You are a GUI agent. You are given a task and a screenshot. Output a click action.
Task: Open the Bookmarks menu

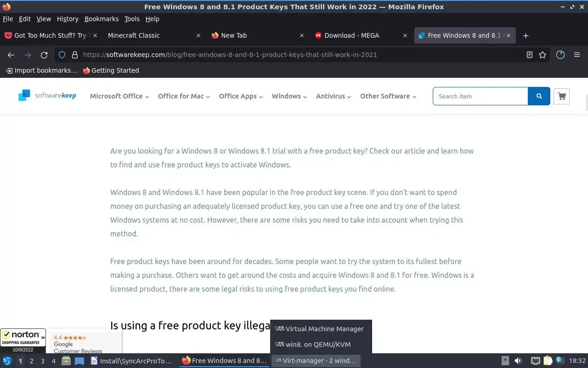102,19
